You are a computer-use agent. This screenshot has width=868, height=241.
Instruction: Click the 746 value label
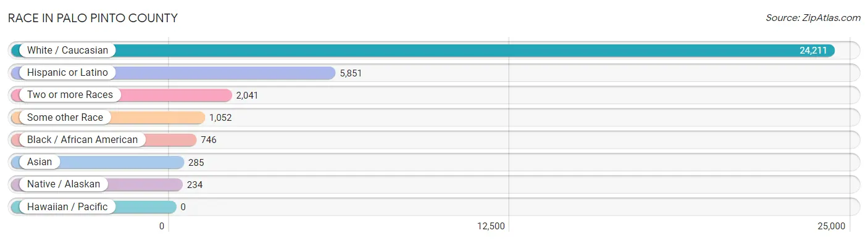tap(209, 140)
